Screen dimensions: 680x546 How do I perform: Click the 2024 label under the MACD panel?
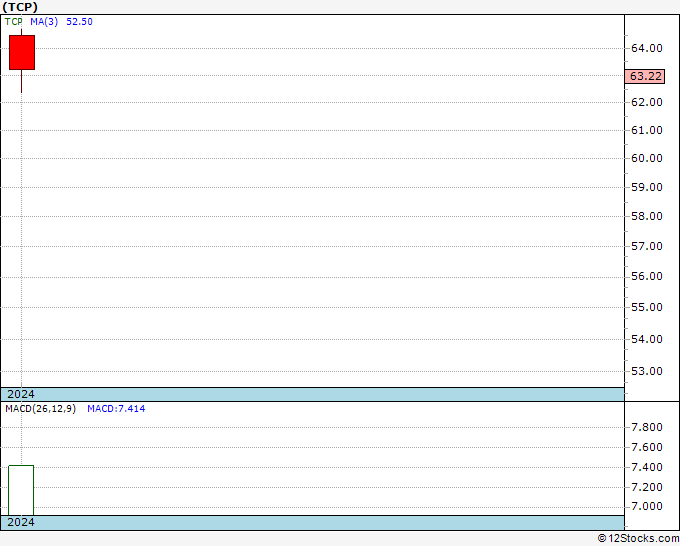click(x=21, y=522)
